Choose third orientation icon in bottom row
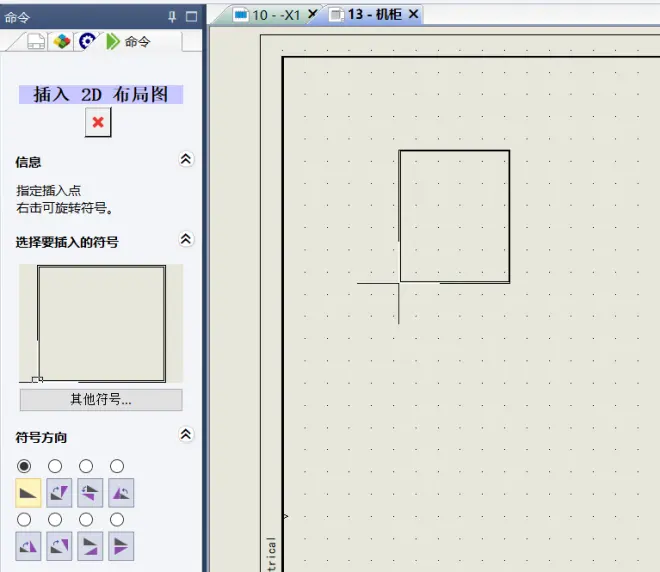 click(90, 546)
